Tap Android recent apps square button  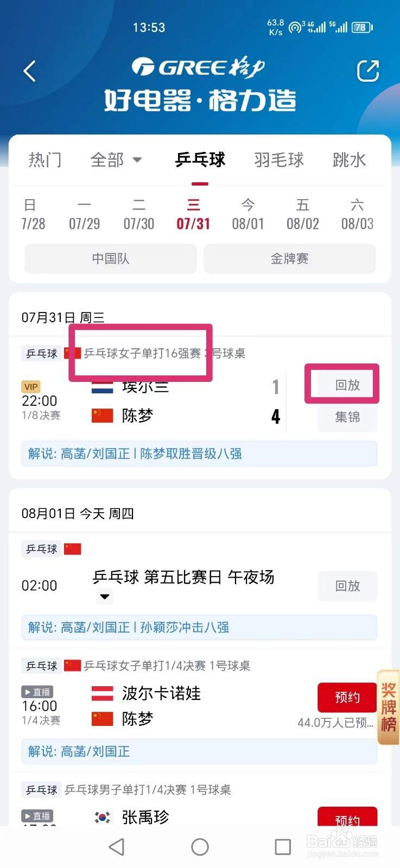tap(283, 846)
